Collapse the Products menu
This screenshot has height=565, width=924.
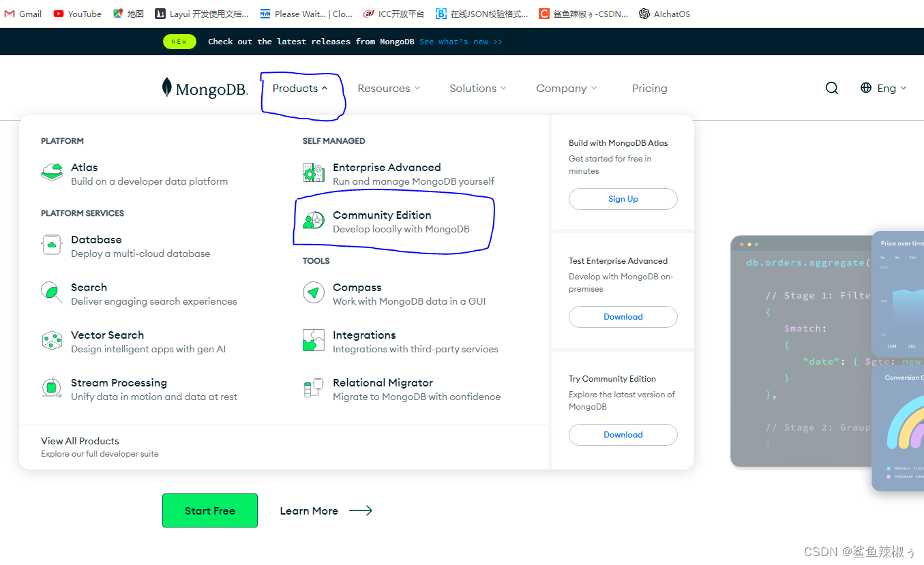point(300,88)
